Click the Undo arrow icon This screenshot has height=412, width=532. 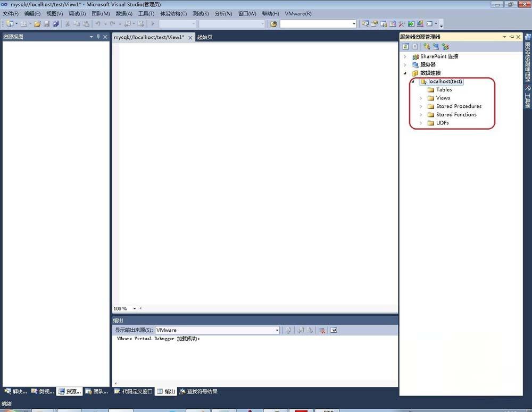98,24
